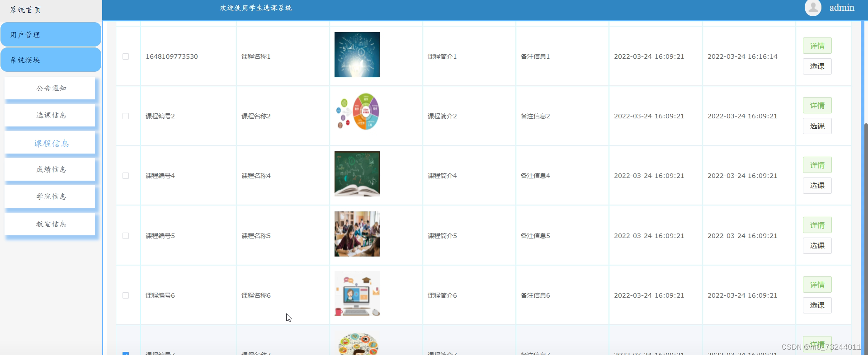
Task: Collapse the 系统模块 sidebar section
Action: pyautogui.click(x=51, y=60)
